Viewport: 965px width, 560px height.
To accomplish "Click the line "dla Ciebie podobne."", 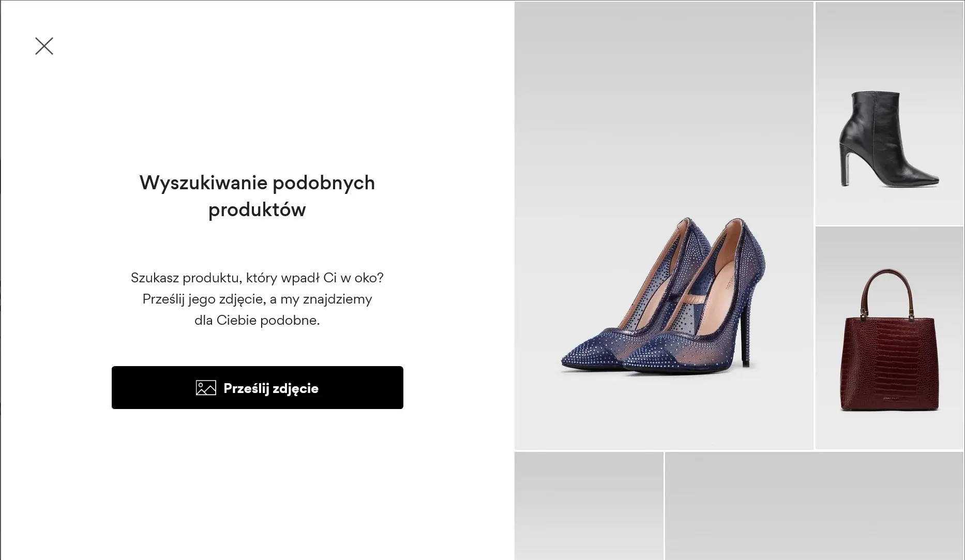I will [257, 320].
